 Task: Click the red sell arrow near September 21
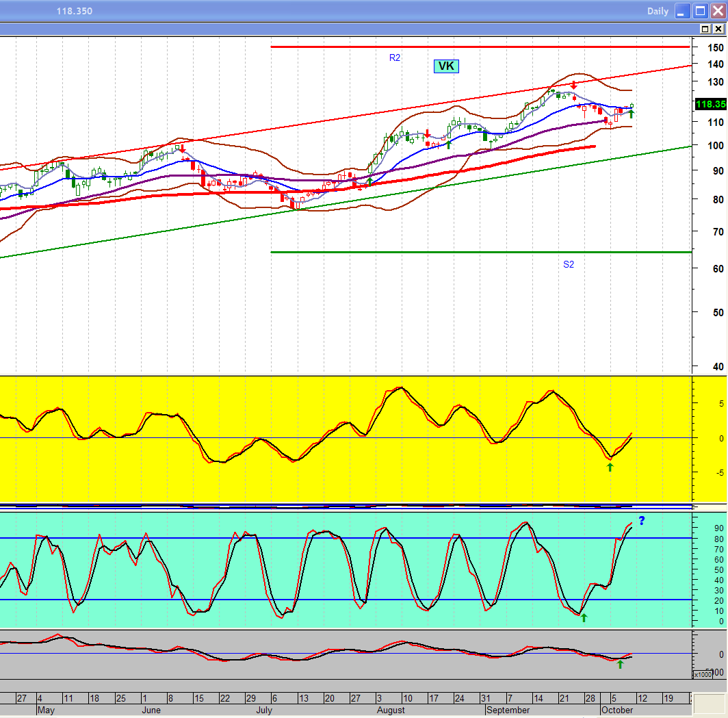point(574,85)
